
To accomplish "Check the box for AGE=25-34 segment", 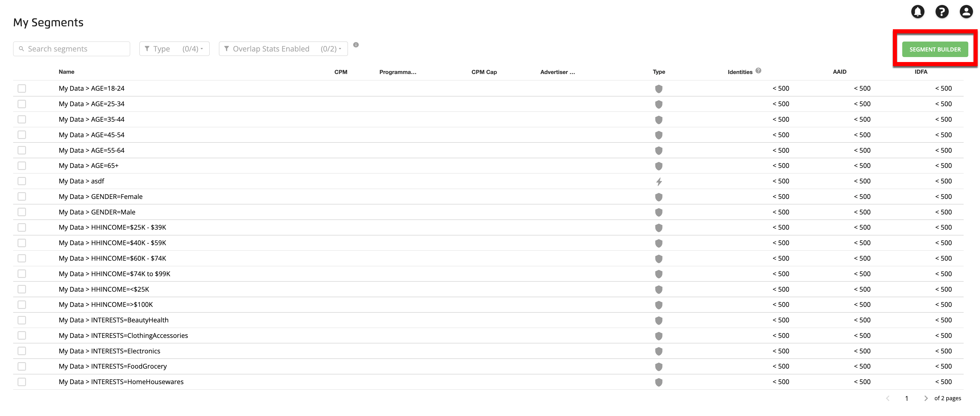I will click(x=22, y=104).
